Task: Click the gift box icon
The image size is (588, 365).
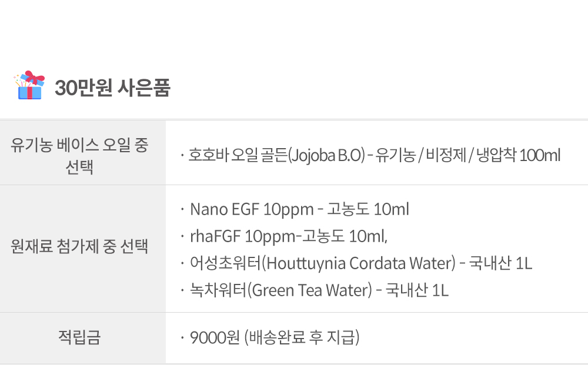Action: [29, 85]
